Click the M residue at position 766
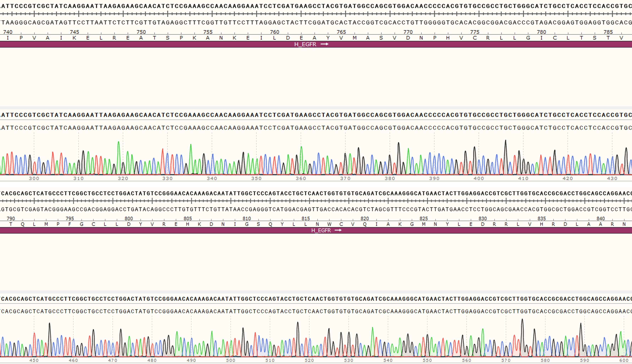 click(x=355, y=38)
